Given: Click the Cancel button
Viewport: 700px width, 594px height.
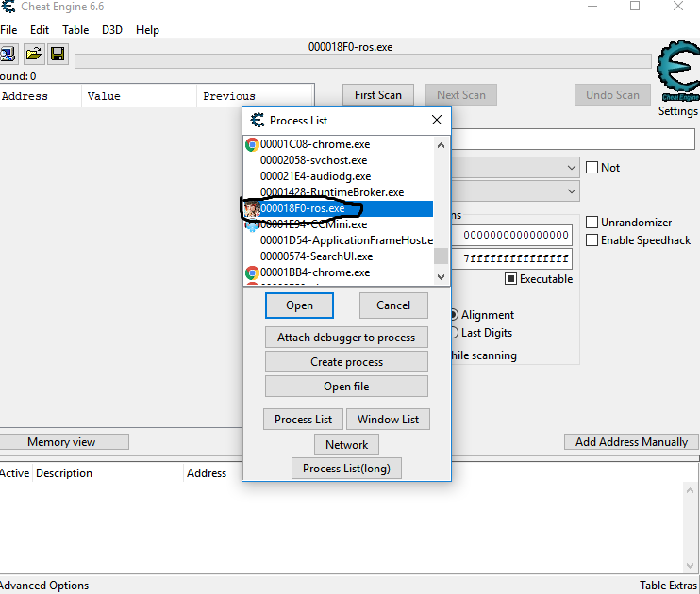Looking at the screenshot, I should point(393,305).
